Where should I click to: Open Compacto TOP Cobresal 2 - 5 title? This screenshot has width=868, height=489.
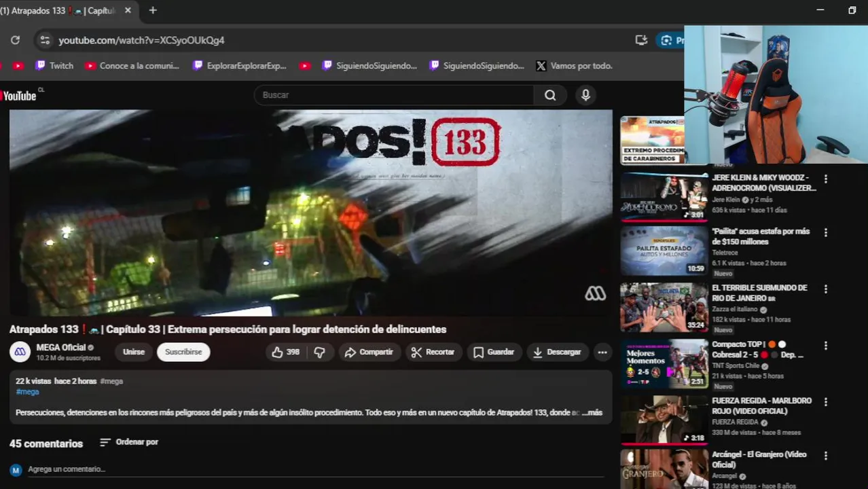[757, 349]
